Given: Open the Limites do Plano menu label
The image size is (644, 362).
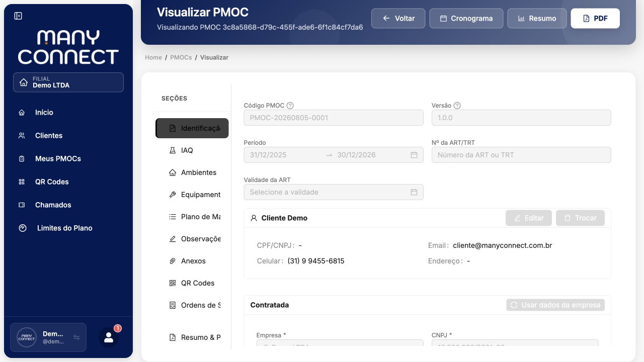Looking at the screenshot, I should [x=65, y=228].
